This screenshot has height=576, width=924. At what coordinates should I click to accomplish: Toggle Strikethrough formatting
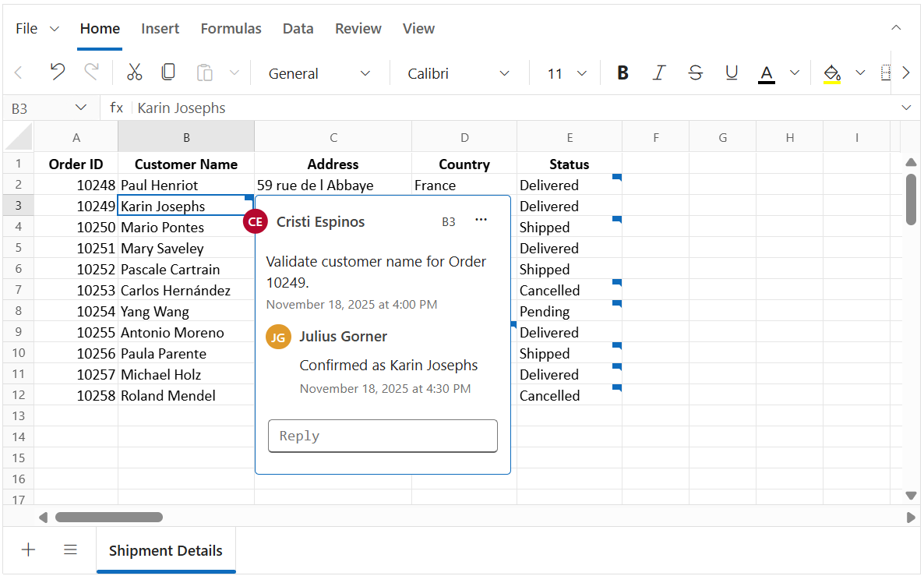pyautogui.click(x=696, y=73)
